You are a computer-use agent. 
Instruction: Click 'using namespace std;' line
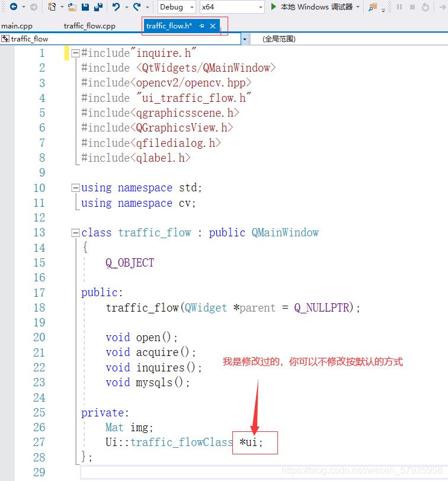(x=142, y=188)
